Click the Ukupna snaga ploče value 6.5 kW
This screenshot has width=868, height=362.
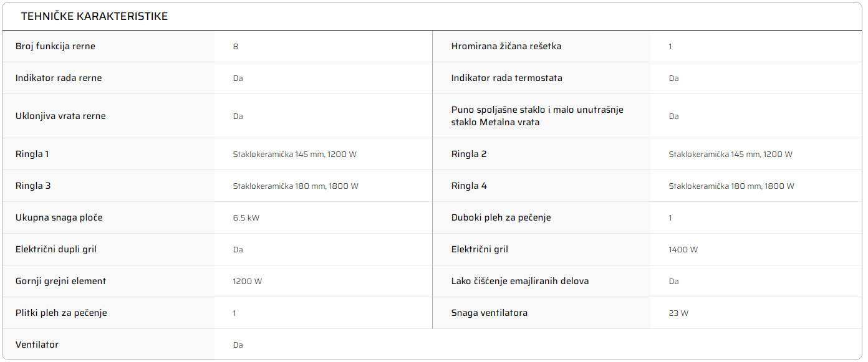click(x=246, y=217)
